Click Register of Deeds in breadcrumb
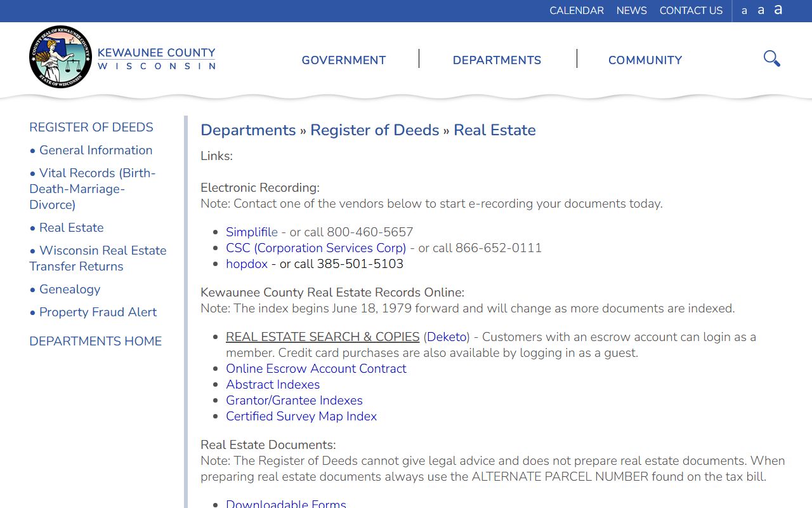Image resolution: width=812 pixels, height=508 pixels. click(374, 130)
